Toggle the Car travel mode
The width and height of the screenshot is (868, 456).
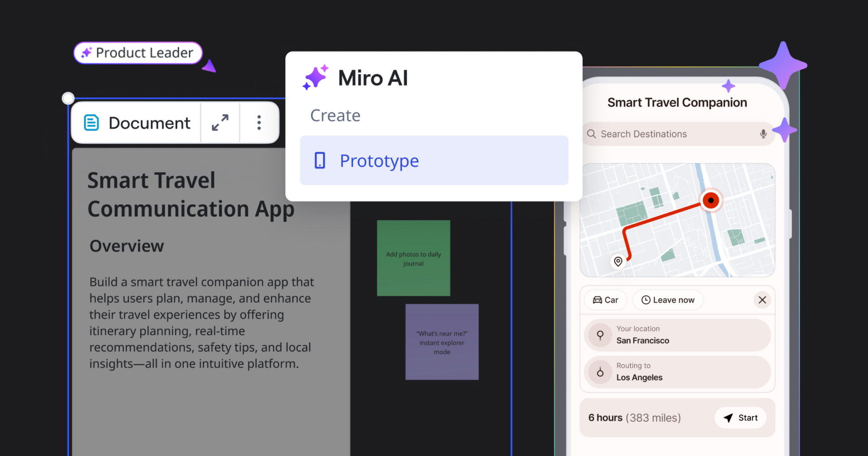click(x=605, y=300)
